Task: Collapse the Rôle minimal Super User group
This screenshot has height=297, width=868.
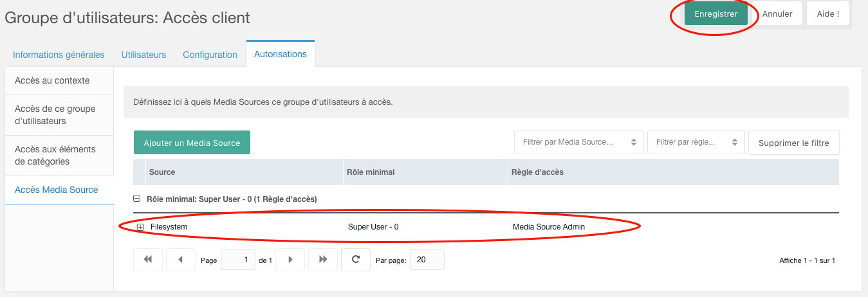Action: click(x=136, y=199)
